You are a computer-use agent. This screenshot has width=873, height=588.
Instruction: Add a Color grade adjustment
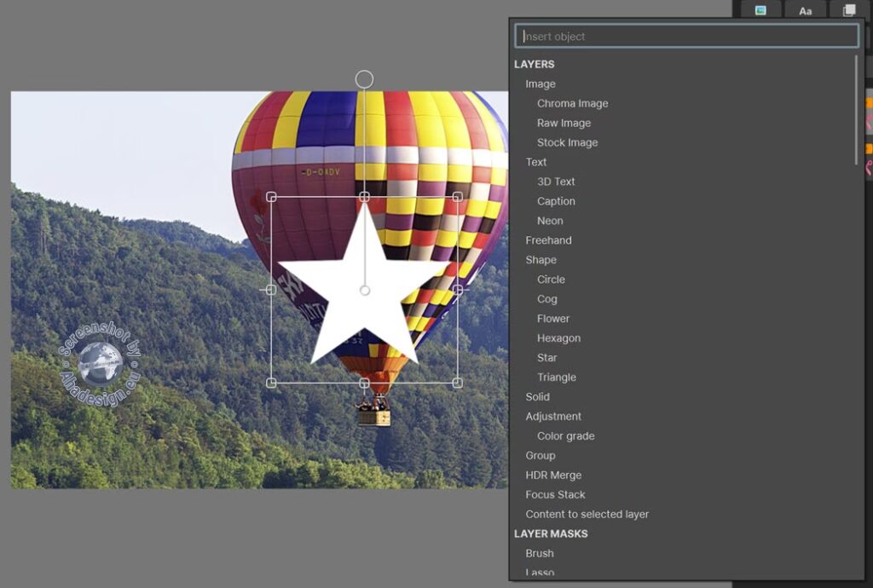(x=565, y=436)
